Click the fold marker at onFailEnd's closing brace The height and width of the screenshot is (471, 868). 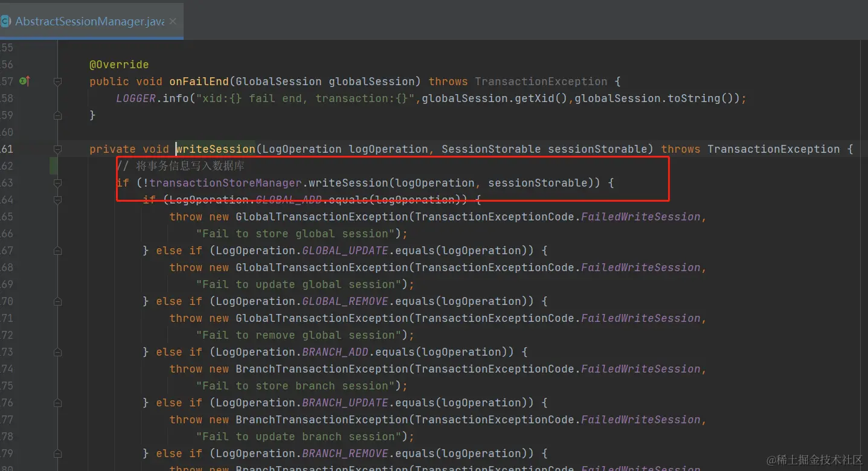pos(57,115)
